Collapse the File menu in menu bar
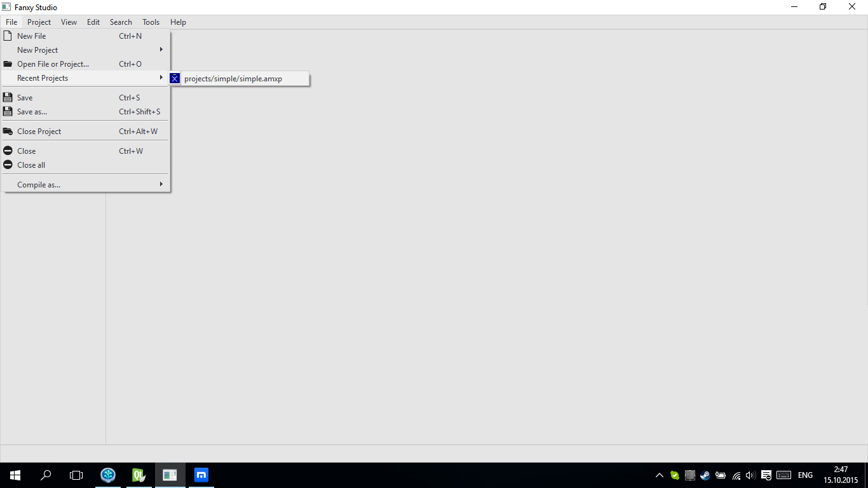868x488 pixels. [11, 22]
